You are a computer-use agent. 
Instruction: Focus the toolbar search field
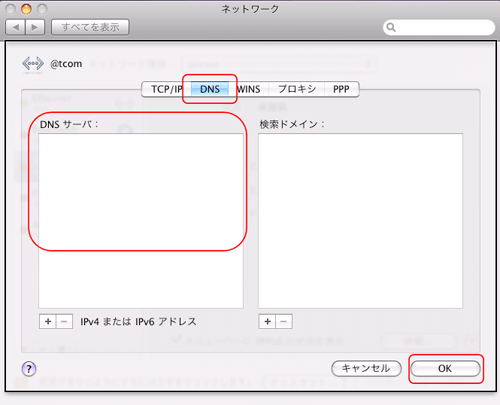click(439, 27)
